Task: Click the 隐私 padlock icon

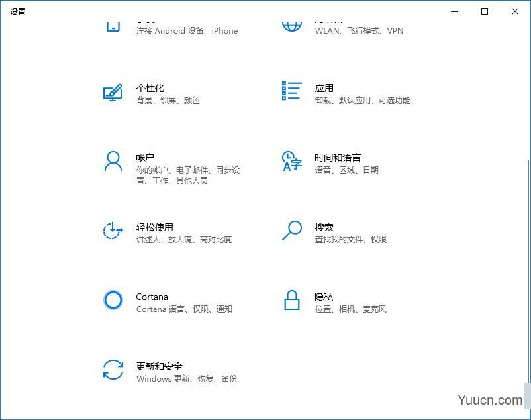Action: coord(291,300)
